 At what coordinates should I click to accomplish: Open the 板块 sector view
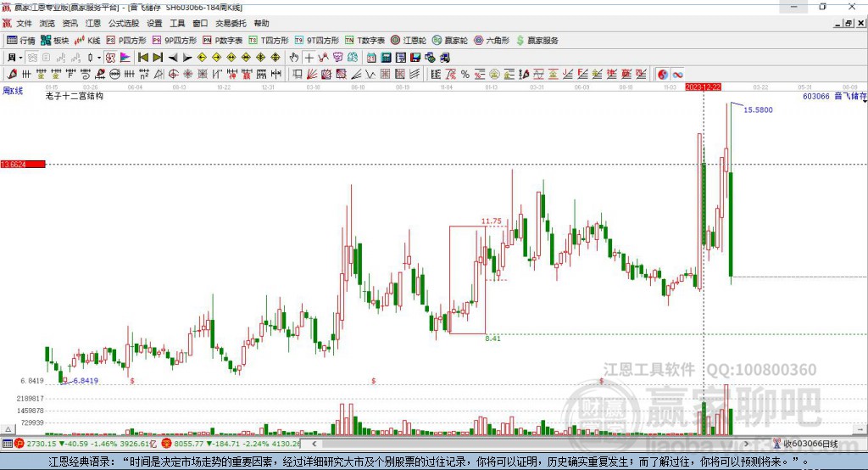(55, 41)
